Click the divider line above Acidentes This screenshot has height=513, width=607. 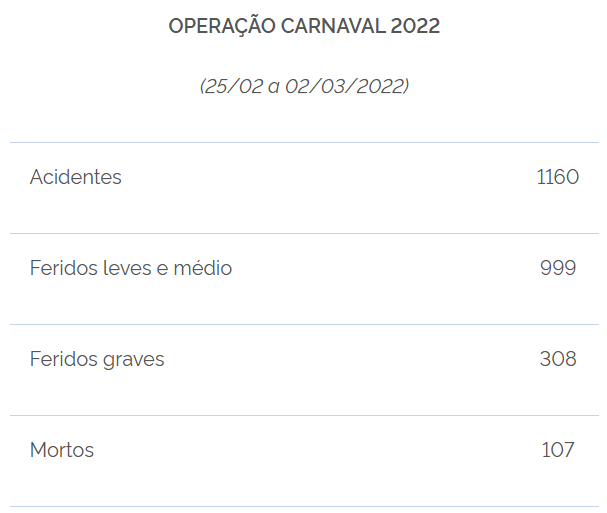[304, 142]
